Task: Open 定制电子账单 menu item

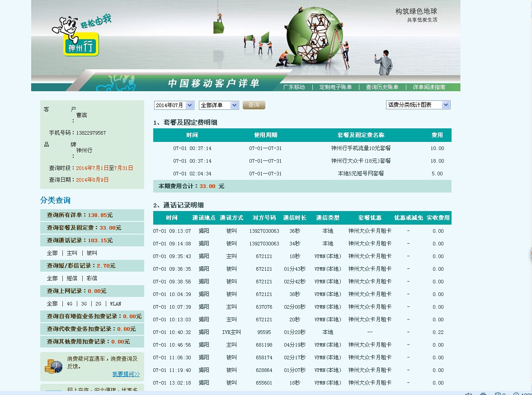Action: coord(335,87)
